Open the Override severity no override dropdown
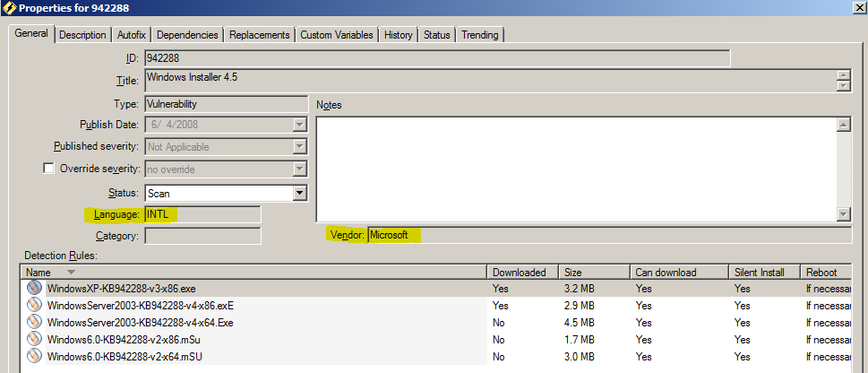Image resolution: width=868 pixels, height=373 pixels. click(300, 169)
